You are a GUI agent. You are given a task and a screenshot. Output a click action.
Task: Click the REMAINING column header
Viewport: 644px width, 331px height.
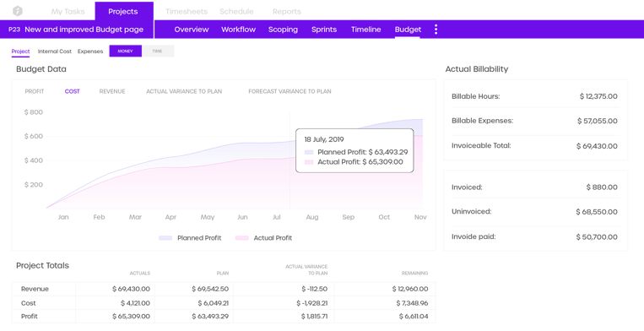point(414,273)
